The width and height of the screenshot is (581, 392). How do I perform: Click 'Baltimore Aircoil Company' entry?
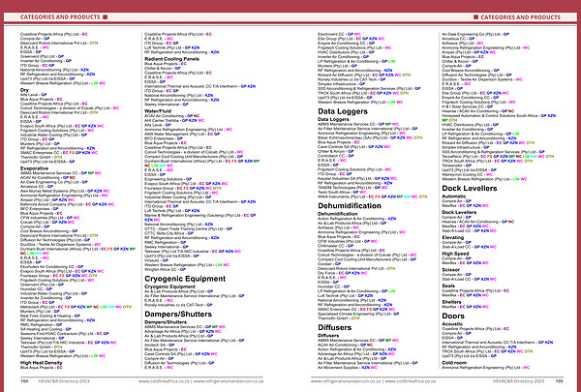click(67, 204)
